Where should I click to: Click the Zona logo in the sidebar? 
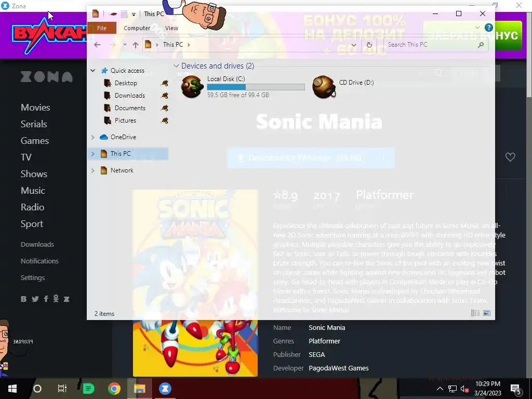click(x=47, y=77)
